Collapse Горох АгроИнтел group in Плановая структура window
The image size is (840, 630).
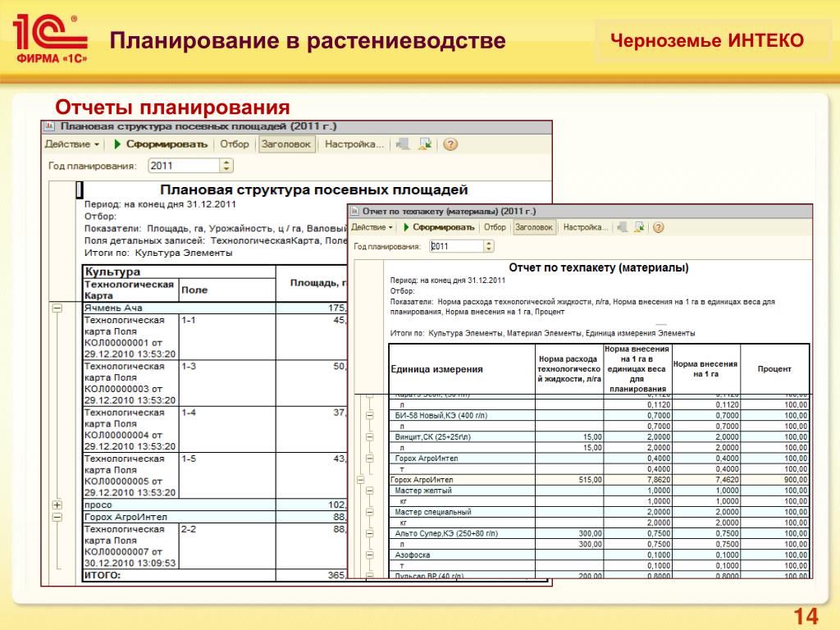click(57, 517)
